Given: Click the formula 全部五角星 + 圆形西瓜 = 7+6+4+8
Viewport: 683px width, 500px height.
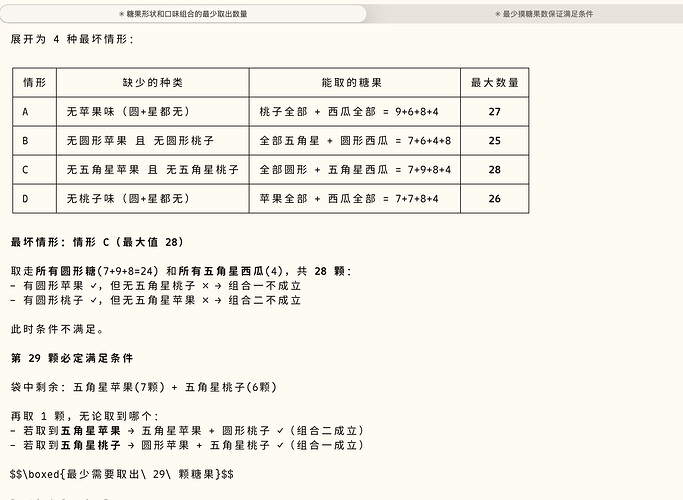Looking at the screenshot, I should 355,141.
